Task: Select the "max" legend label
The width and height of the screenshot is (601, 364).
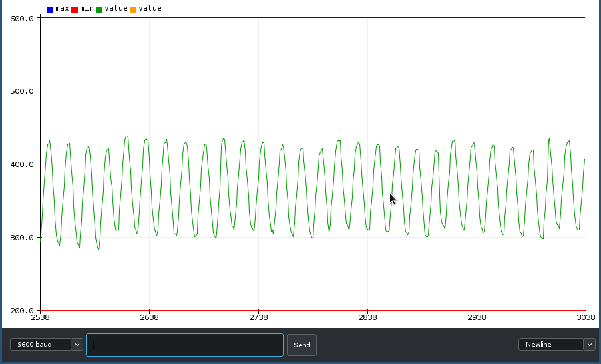Action: [62, 9]
